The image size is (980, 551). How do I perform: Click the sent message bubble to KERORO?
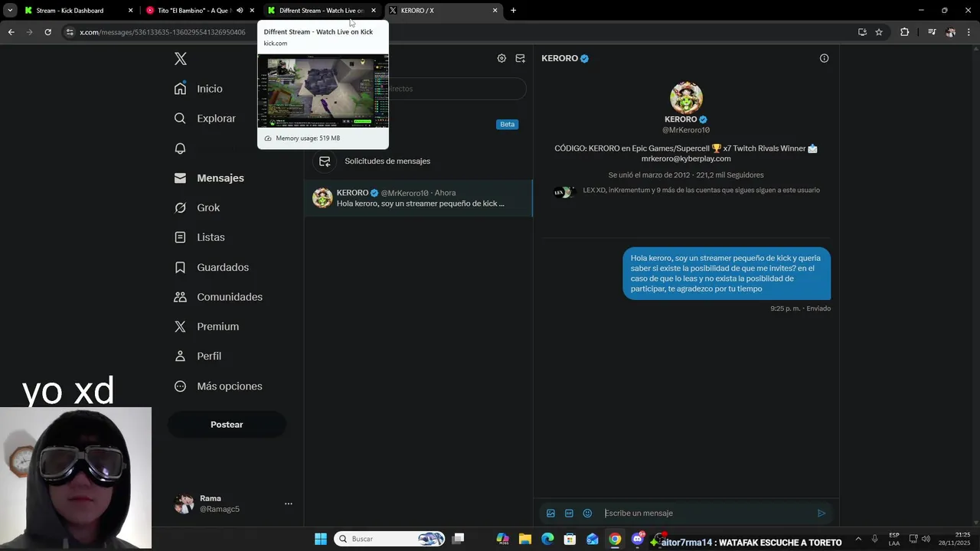pyautogui.click(x=726, y=273)
